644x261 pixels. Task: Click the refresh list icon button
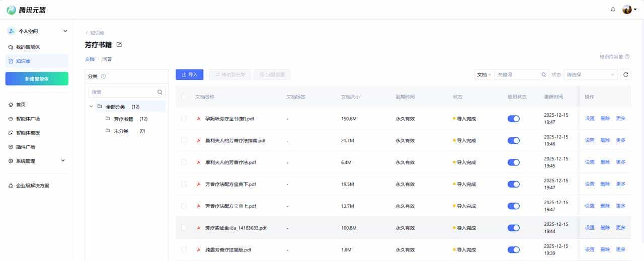[626, 74]
